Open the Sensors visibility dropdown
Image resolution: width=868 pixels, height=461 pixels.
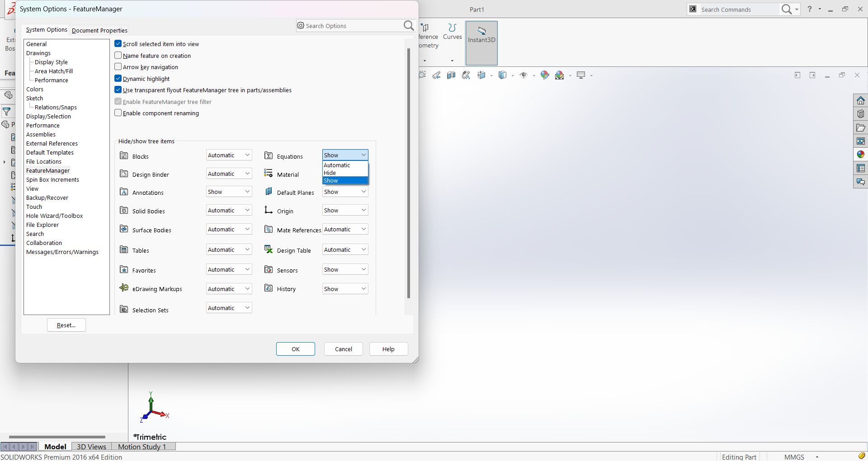tap(345, 269)
